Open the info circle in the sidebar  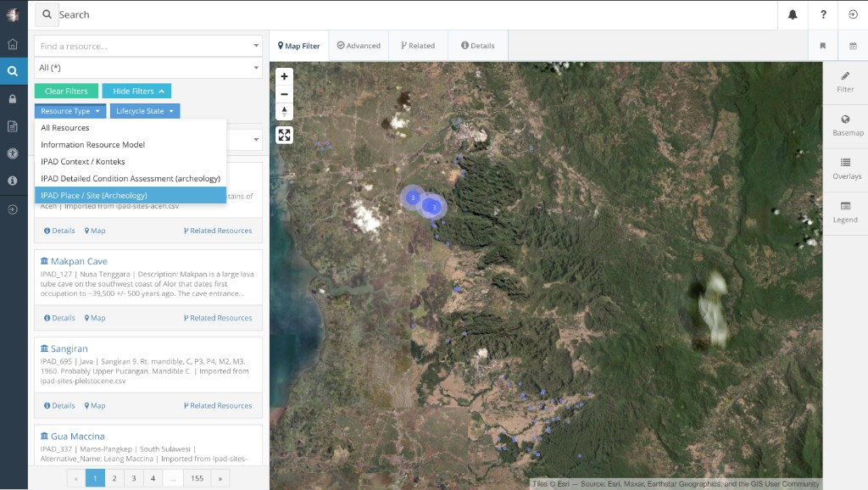click(x=13, y=181)
